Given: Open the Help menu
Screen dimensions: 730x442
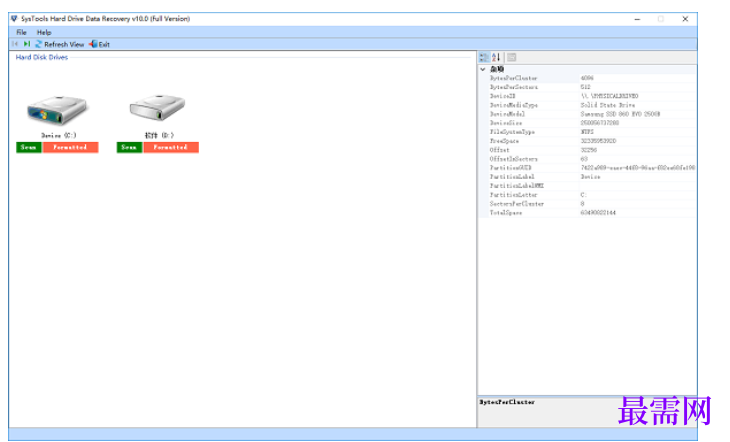Looking at the screenshot, I should 44,32.
